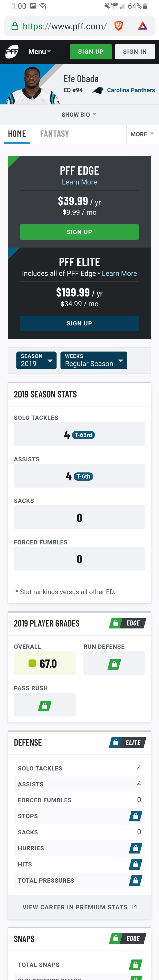
Task: Tap the lock icon for Pass Rush grade
Action: pyautogui.click(x=45, y=706)
